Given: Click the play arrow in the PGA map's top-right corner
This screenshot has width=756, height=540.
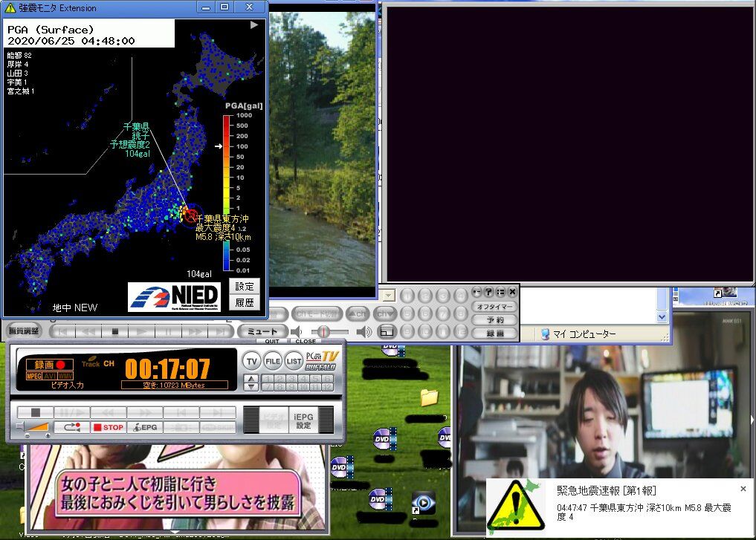Looking at the screenshot, I should pyautogui.click(x=254, y=25).
